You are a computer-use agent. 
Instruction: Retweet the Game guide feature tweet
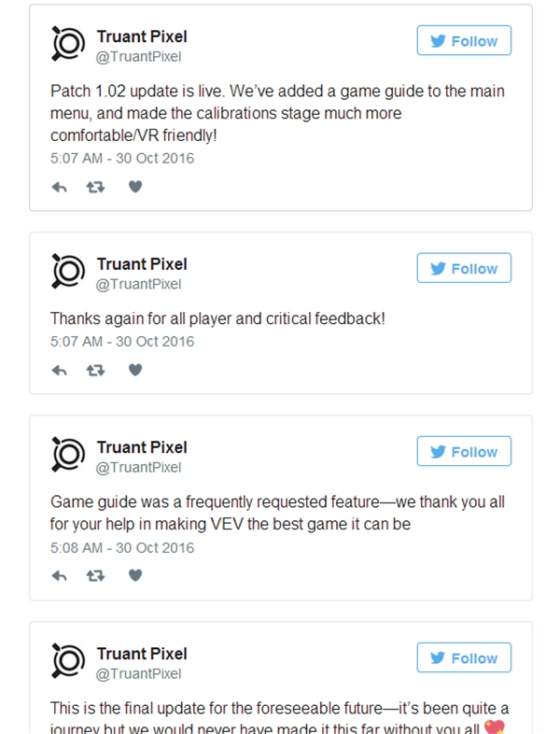coord(95,576)
